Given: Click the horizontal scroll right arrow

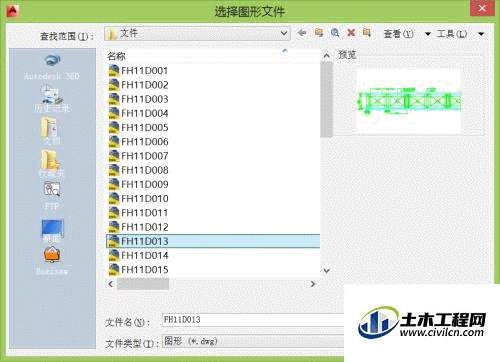Looking at the screenshot, I should point(313,284).
